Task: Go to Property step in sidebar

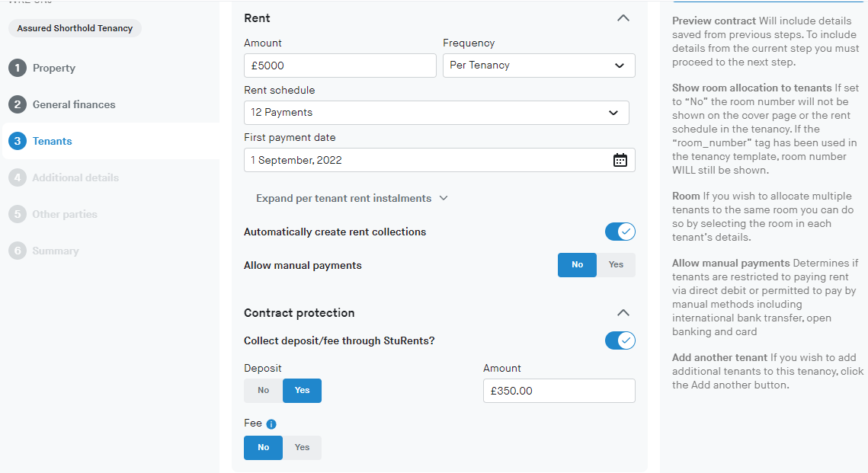Action: click(53, 68)
